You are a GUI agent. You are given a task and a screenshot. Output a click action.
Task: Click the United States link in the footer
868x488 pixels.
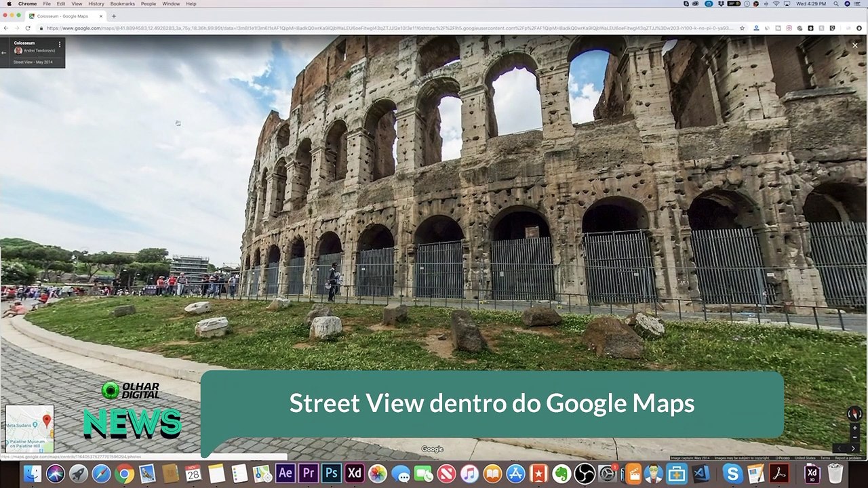(805, 458)
